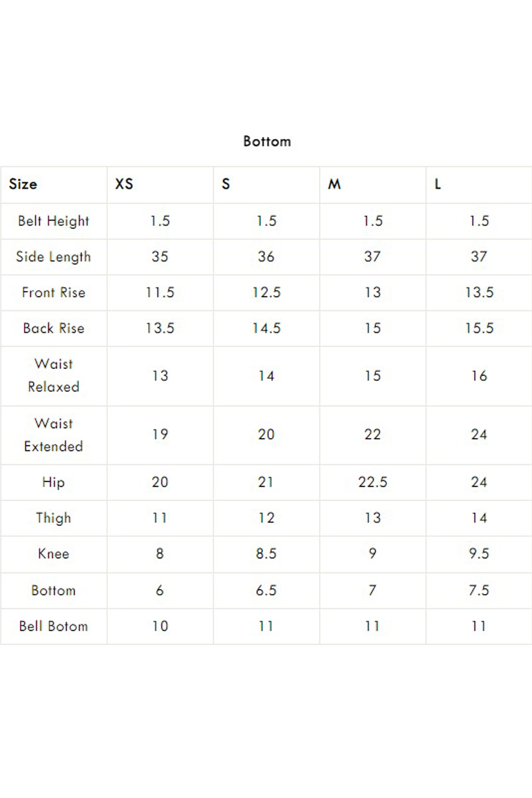The height and width of the screenshot is (798, 532).
Task: Select the 8.5 Knee value for S
Action: click(x=266, y=554)
